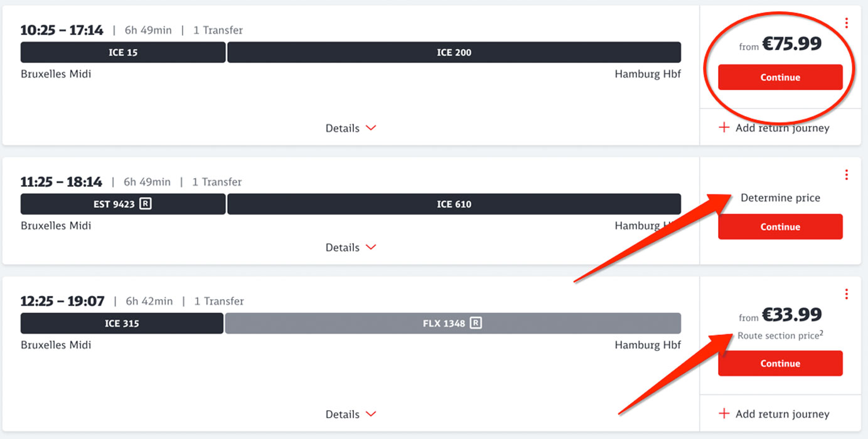Click reservation R icon on EST 9423
Viewport: 868px width, 439px height.
pos(145,204)
